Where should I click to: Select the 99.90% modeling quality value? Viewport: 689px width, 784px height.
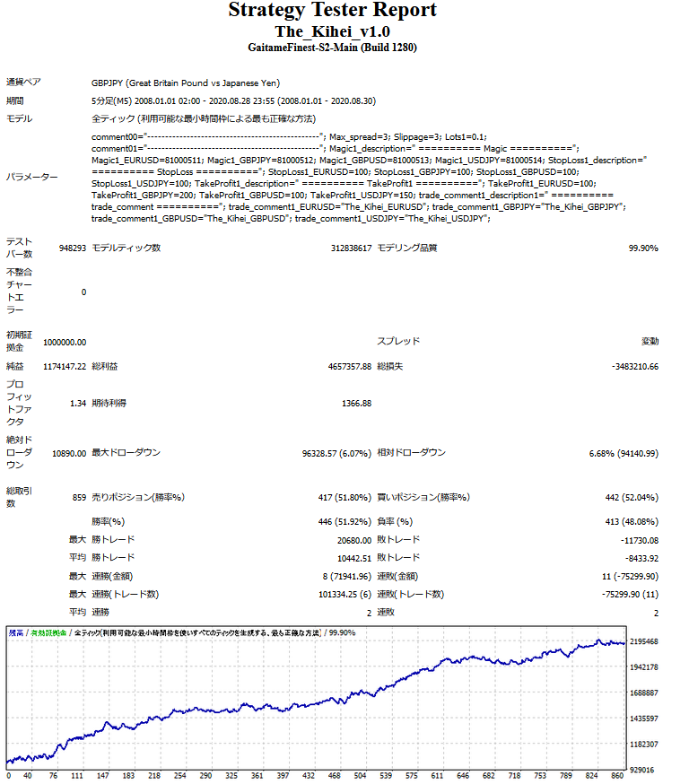click(643, 248)
